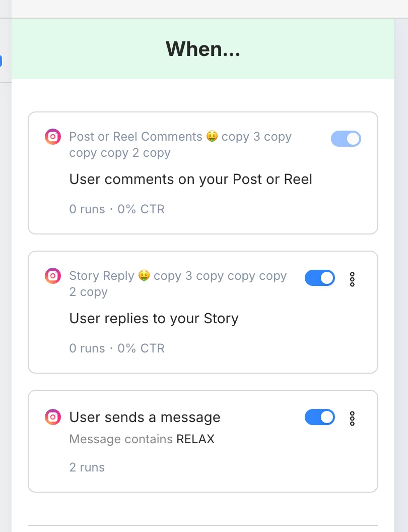This screenshot has width=408, height=532.
Task: Select the 'Story Reply copy 3 copy' trigger name
Action: [x=177, y=283]
